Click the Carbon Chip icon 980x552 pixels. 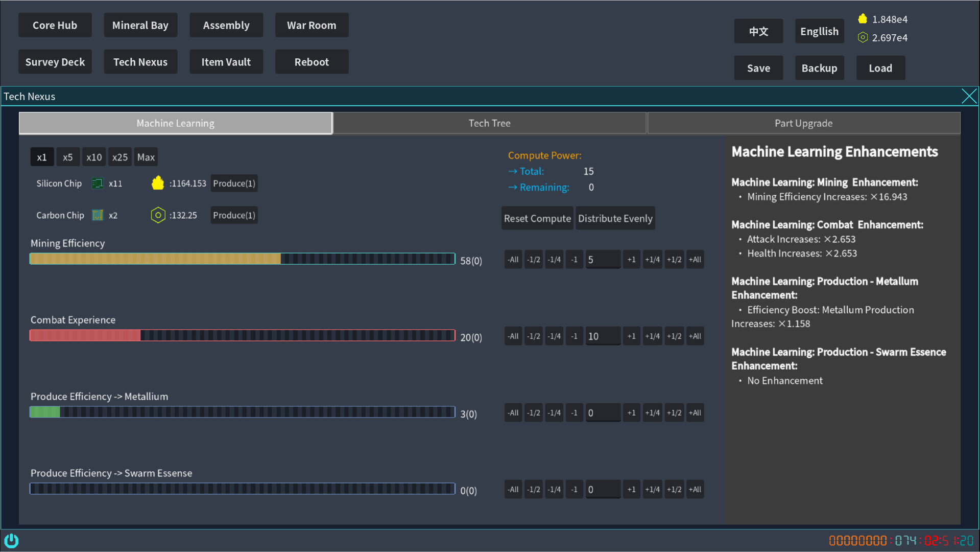click(97, 215)
